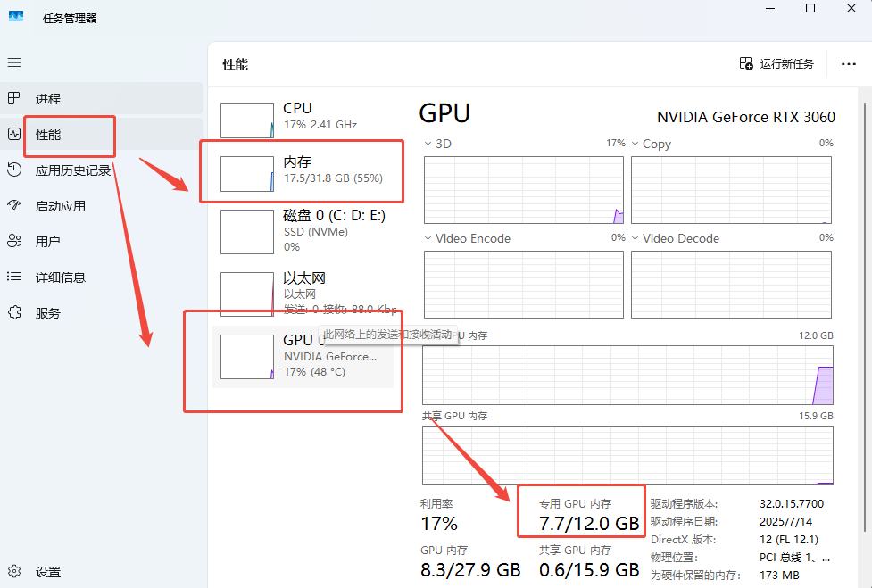Image resolution: width=872 pixels, height=588 pixels.
Task: Open the hamburger navigation menu icon
Action: point(14,62)
